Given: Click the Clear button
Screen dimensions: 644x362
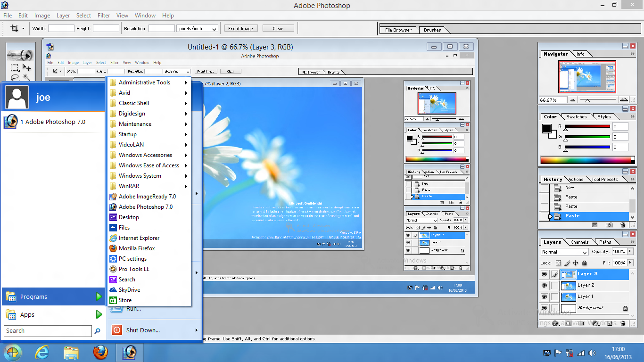Looking at the screenshot, I should pos(278,28).
